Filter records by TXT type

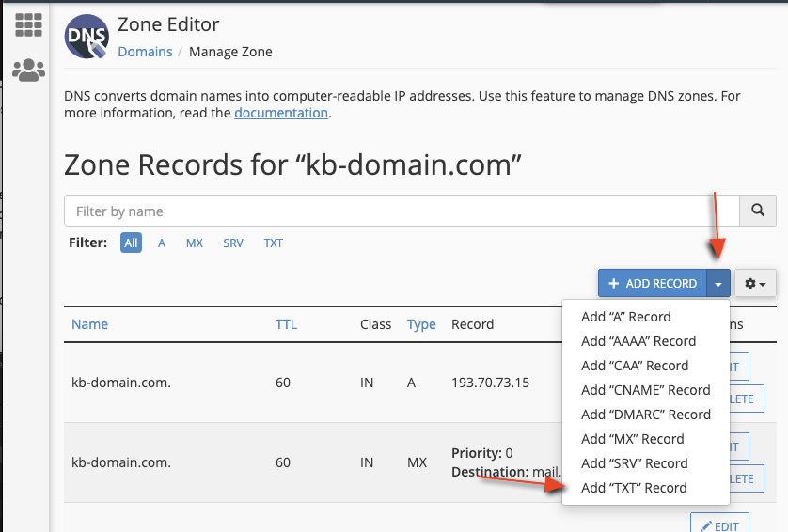click(273, 243)
